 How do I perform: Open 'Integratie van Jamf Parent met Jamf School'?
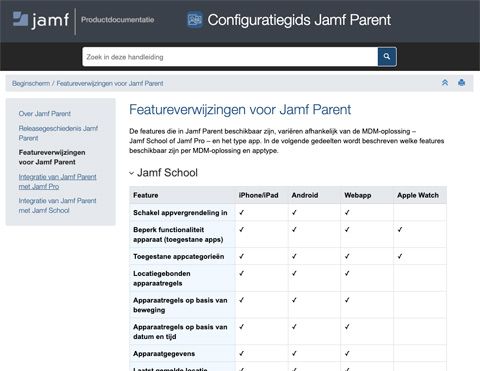(57, 206)
